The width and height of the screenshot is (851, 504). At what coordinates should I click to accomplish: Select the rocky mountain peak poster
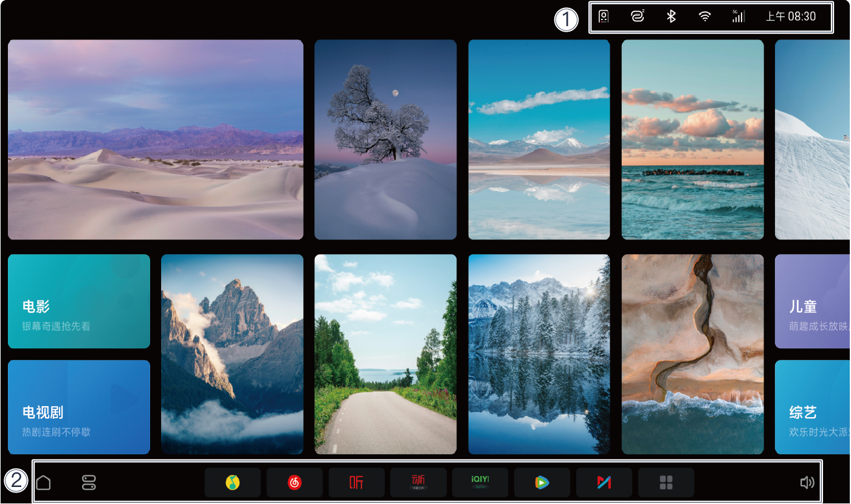pyautogui.click(x=232, y=354)
